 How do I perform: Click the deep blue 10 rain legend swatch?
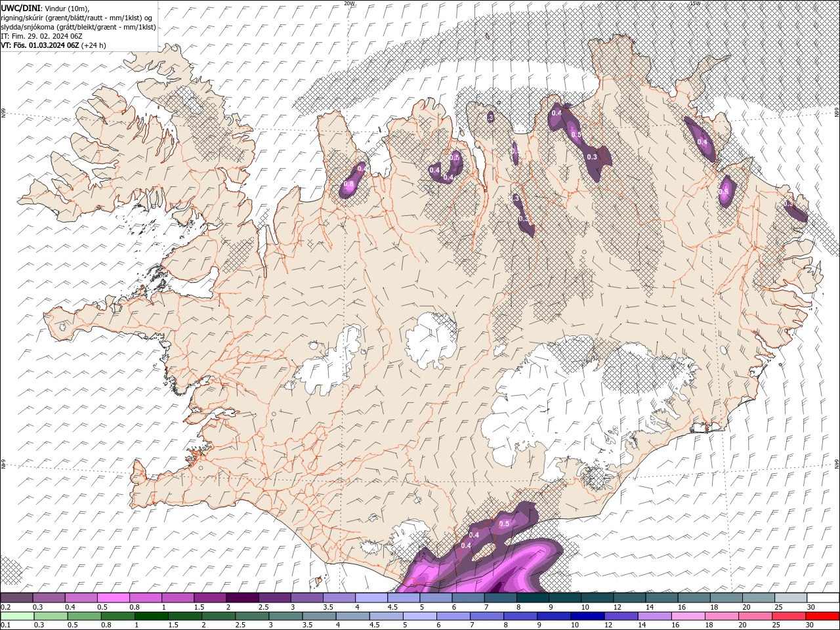coord(588,616)
